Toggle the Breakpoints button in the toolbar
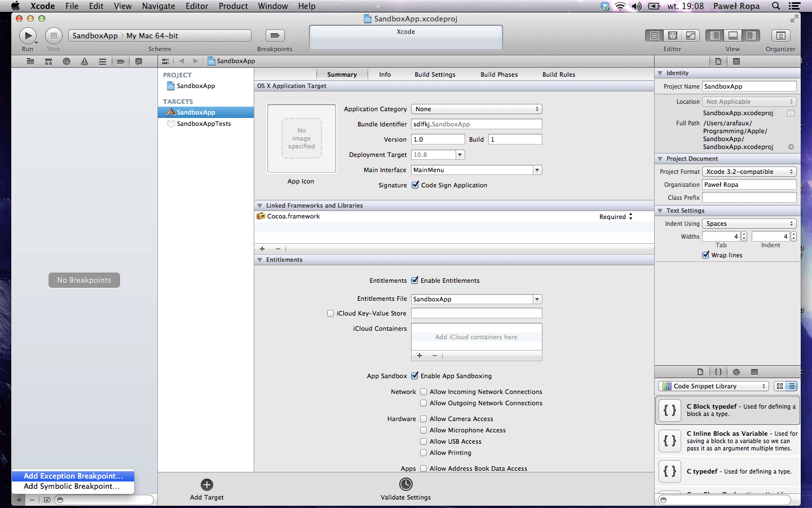 pyautogui.click(x=275, y=36)
